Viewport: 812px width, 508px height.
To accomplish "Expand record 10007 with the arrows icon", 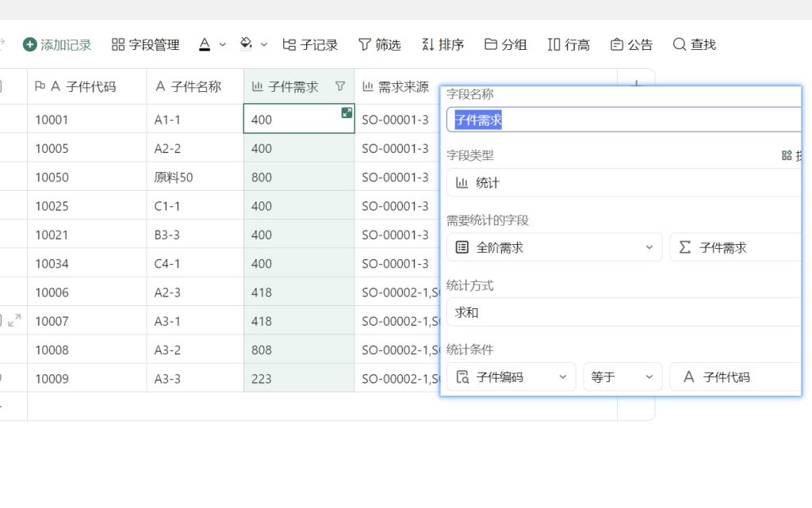I will [14, 321].
